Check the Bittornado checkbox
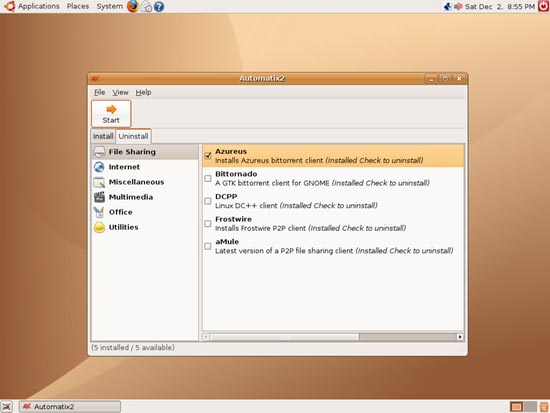Screen dimensions: 550x413 (208, 179)
